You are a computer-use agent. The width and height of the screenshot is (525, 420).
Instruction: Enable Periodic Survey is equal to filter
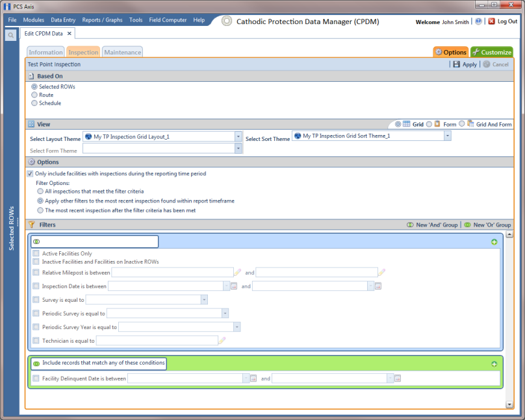coord(36,314)
